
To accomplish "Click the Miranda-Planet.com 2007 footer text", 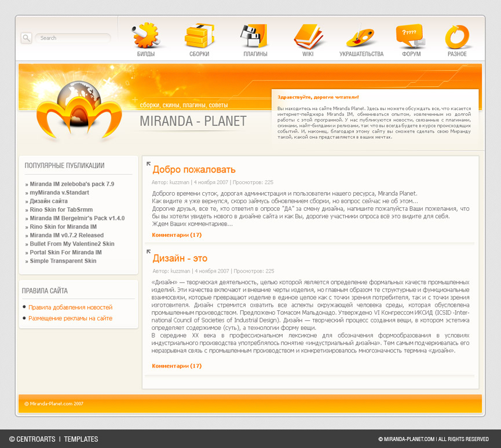I will (x=54, y=403).
